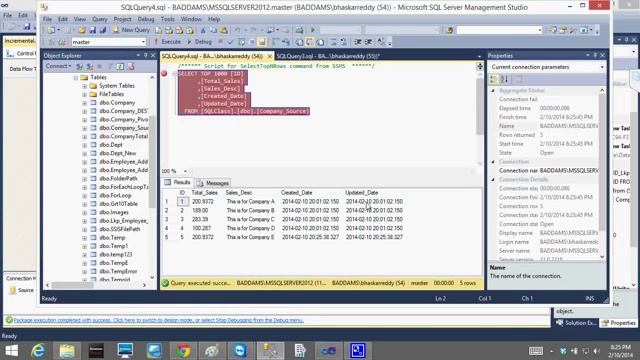The image size is (640, 360).
Task: Click Alphabetical sort icon in Properties panel
Action: (x=504, y=79)
